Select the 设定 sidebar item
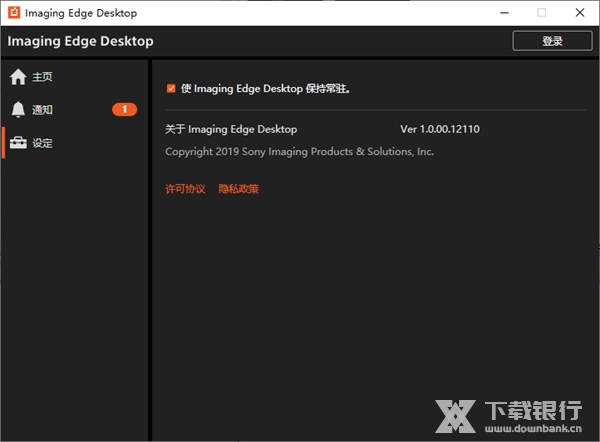The height and width of the screenshot is (442, 600). tap(42, 143)
